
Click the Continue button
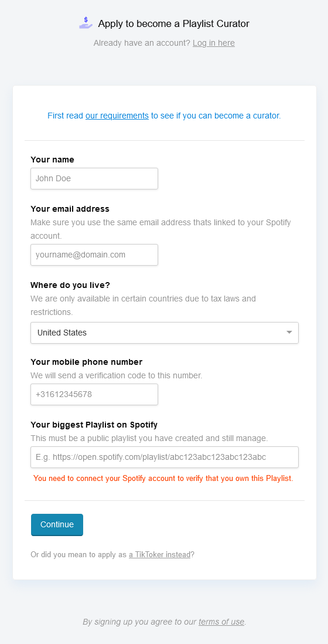tap(57, 524)
